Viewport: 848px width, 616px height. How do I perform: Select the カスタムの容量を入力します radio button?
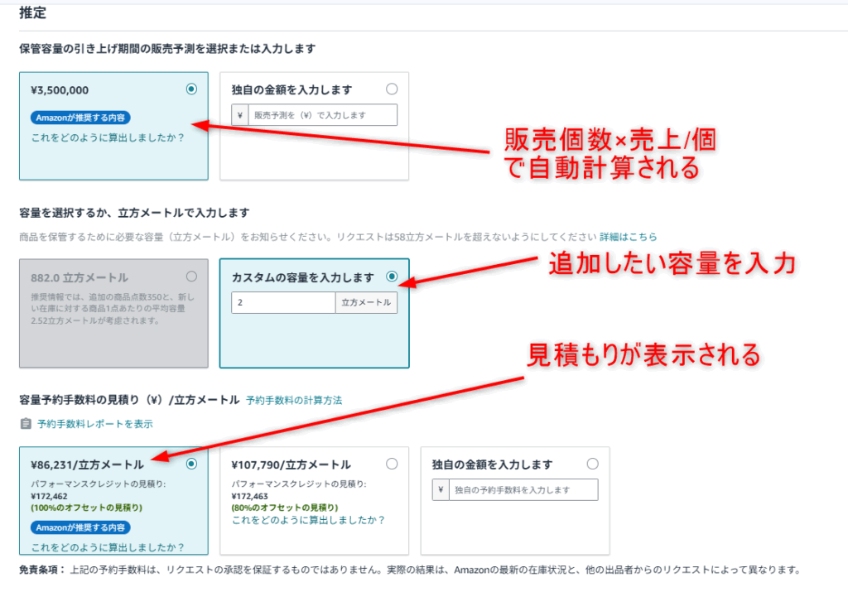[x=392, y=277]
